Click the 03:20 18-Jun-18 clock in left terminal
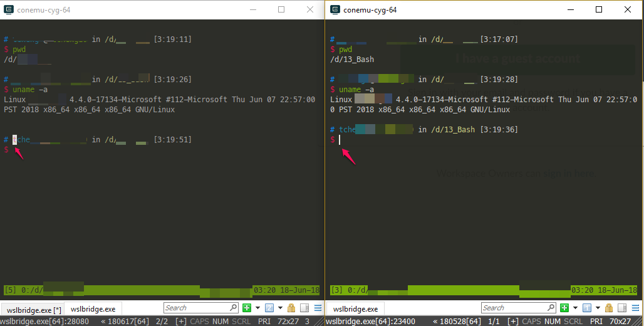This screenshot has height=326, width=644. 286,290
